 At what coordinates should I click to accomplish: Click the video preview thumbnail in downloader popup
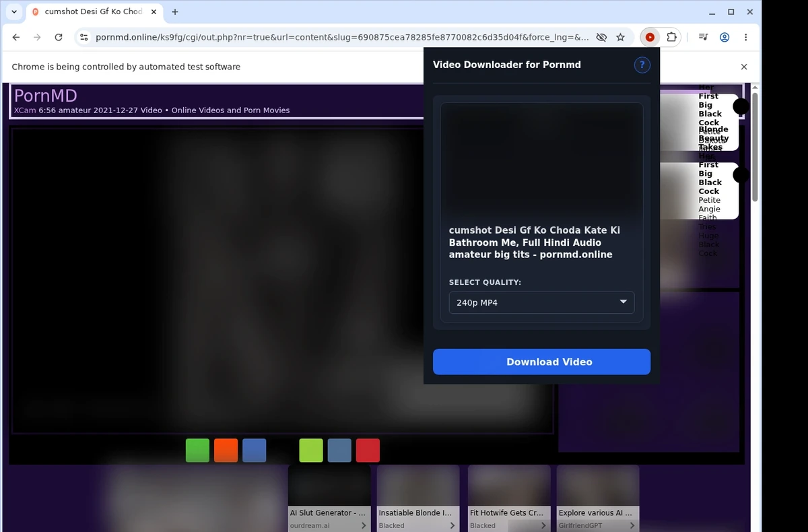tap(541, 159)
